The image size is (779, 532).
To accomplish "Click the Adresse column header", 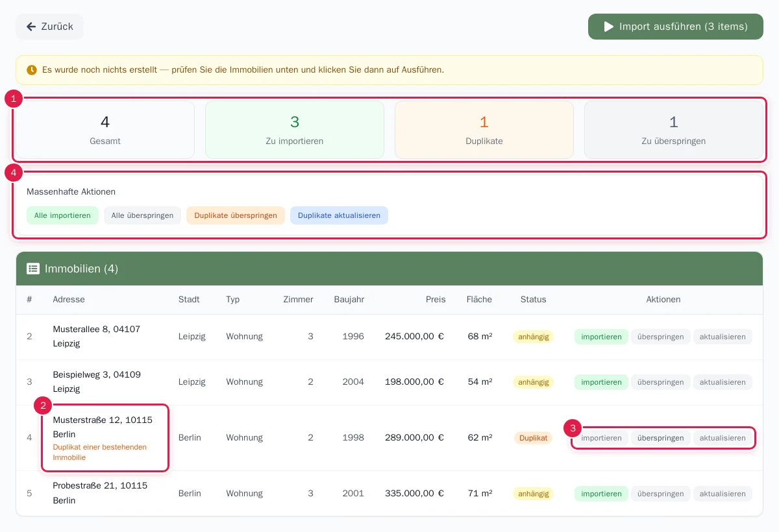I will click(69, 299).
